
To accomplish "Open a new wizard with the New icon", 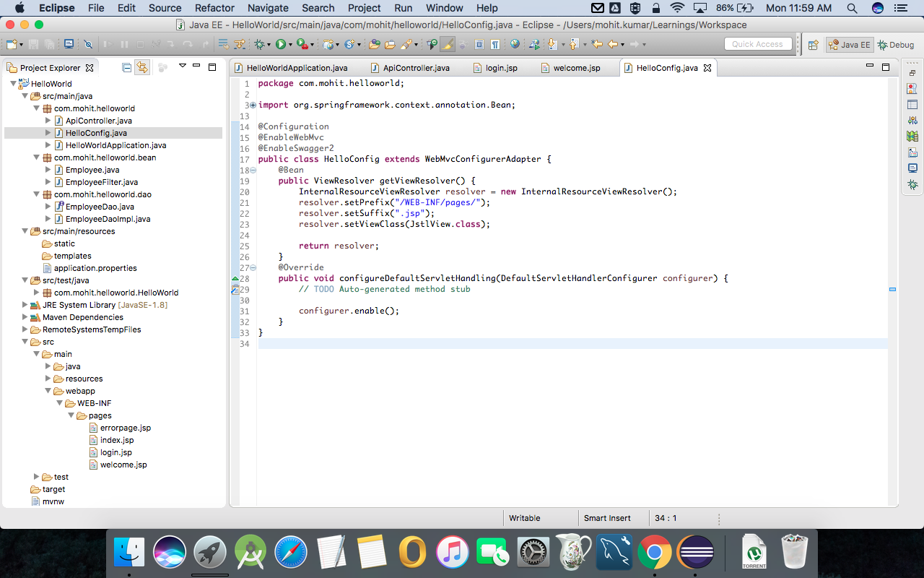I will pyautogui.click(x=10, y=45).
